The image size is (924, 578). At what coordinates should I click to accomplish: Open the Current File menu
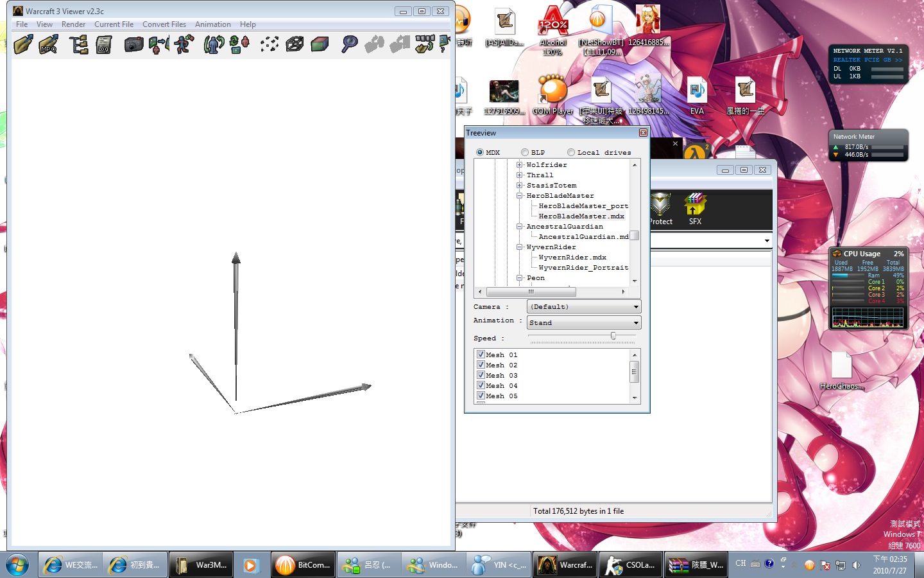click(114, 24)
